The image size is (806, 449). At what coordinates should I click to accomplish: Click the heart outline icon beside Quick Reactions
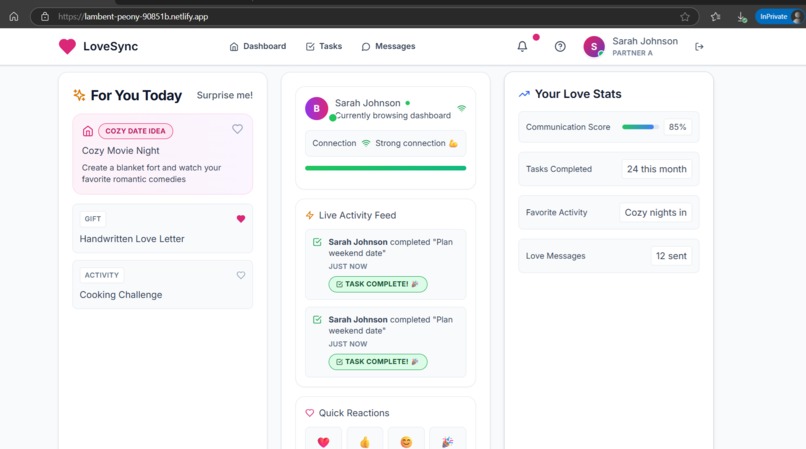click(309, 413)
